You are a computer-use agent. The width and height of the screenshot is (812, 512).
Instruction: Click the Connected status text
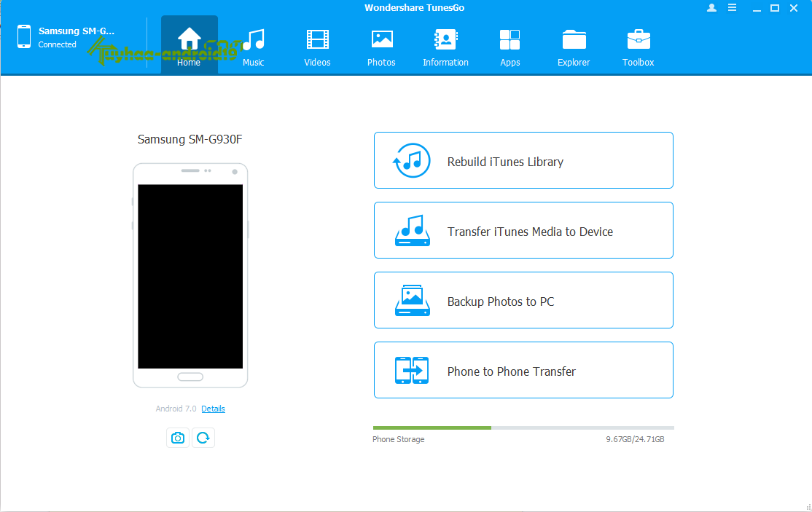57,44
